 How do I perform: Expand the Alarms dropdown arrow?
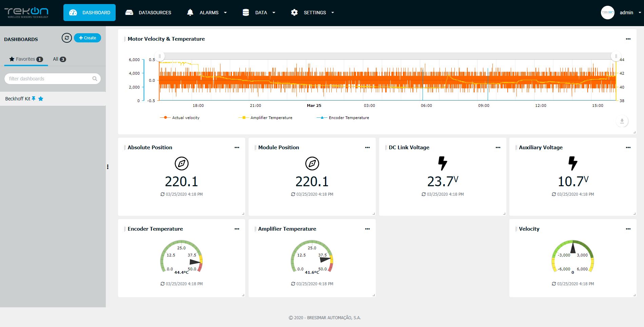tap(225, 13)
